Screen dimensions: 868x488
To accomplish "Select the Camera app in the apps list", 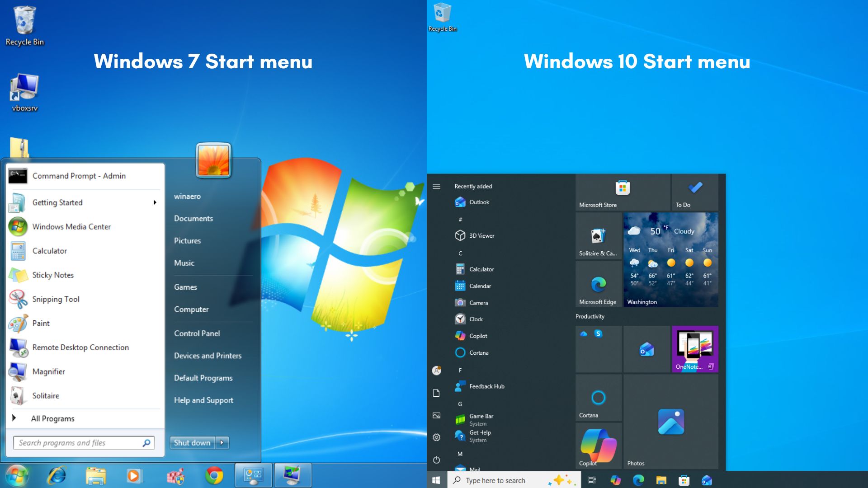I will tap(478, 302).
